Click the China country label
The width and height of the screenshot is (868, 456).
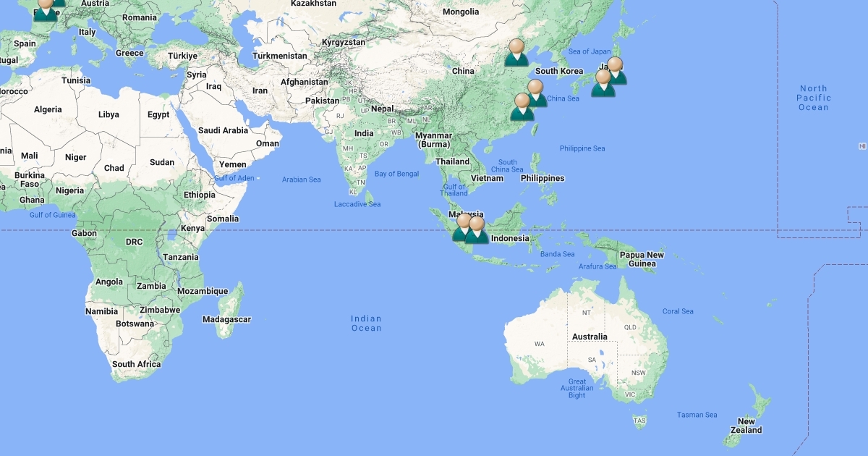[x=463, y=71]
